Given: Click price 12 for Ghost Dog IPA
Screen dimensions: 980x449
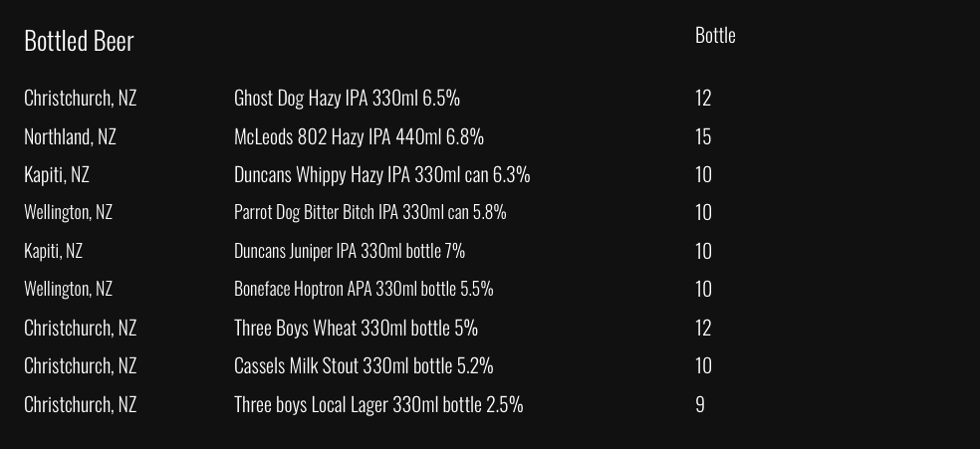Looking at the screenshot, I should click(x=703, y=99).
